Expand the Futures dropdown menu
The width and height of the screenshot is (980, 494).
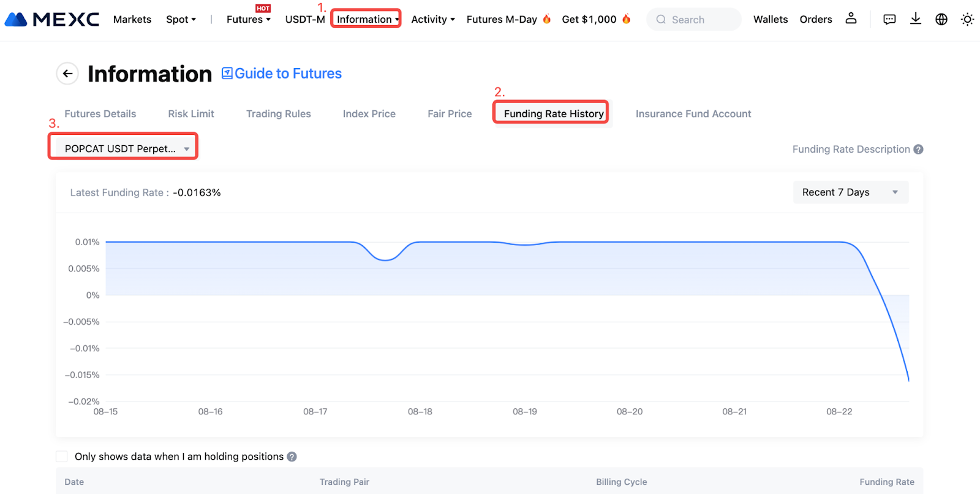point(248,20)
